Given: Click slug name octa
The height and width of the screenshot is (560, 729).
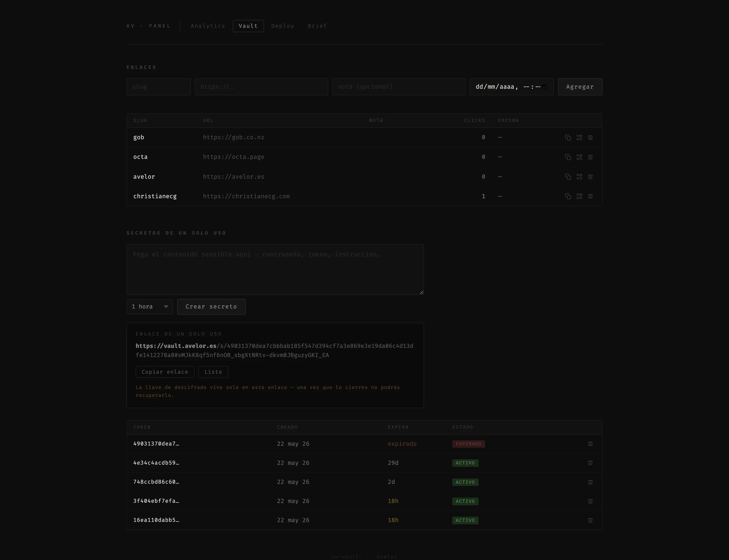Looking at the screenshot, I should coord(140,157).
